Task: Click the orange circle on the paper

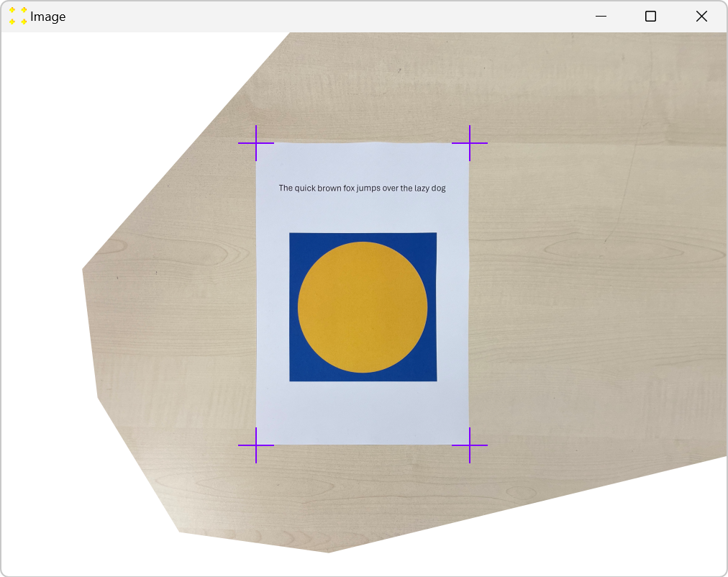Action: [x=363, y=306]
